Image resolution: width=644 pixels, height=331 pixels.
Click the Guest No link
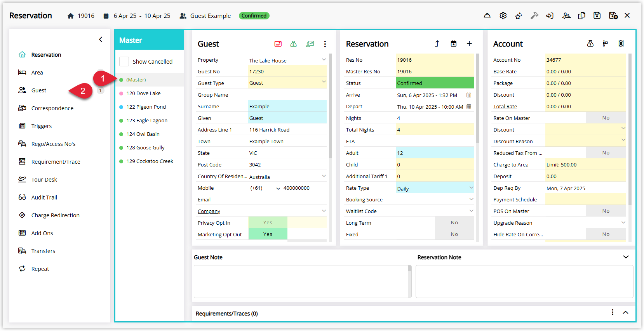tap(209, 71)
